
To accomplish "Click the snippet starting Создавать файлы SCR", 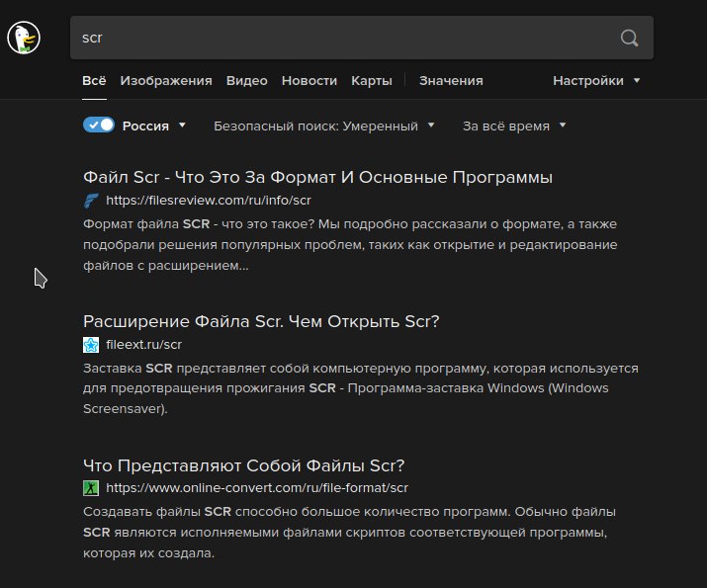I will pos(349,532).
